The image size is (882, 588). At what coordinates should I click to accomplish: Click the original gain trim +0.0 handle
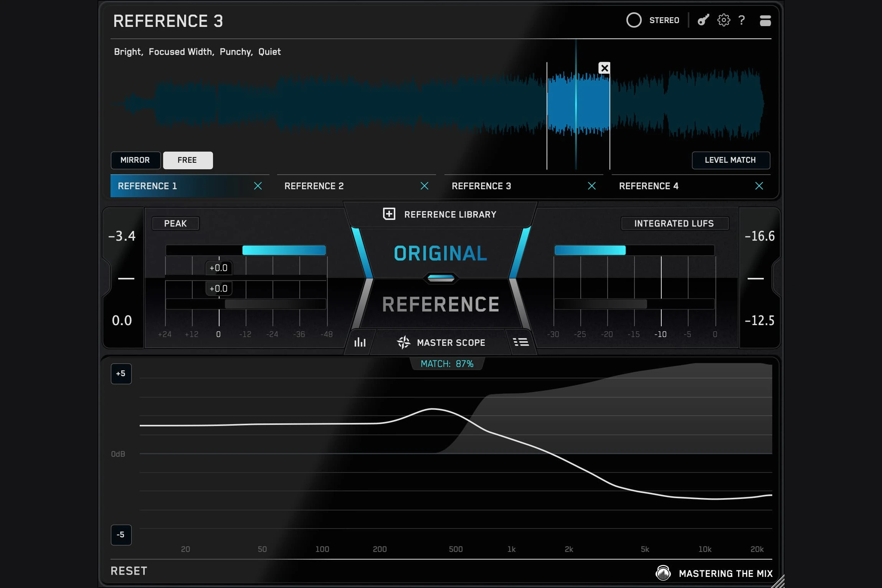(x=219, y=268)
